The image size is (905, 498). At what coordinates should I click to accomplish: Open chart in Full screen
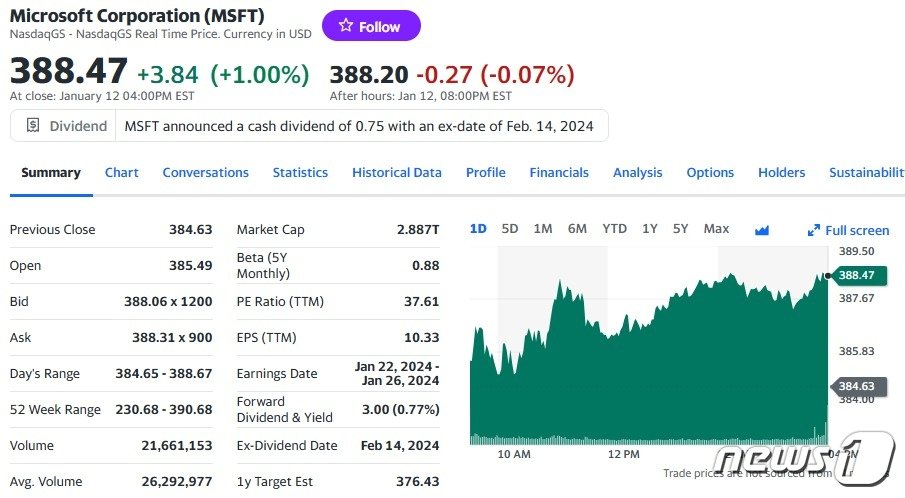[848, 230]
